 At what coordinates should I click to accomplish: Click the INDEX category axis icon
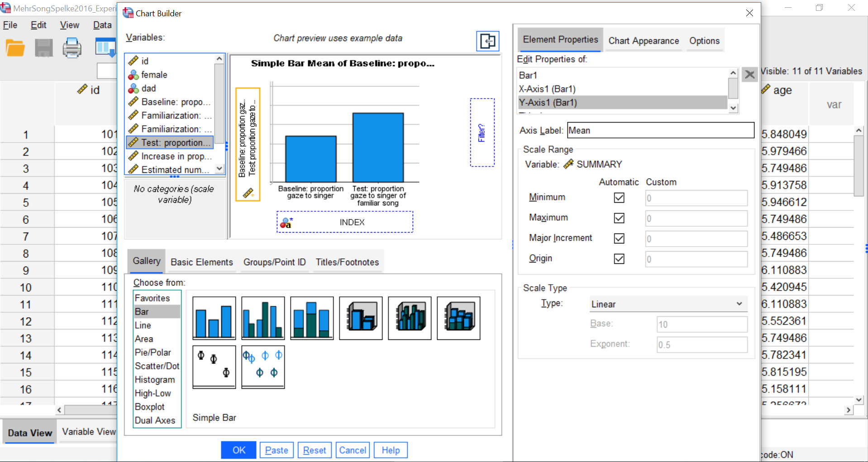[286, 223]
